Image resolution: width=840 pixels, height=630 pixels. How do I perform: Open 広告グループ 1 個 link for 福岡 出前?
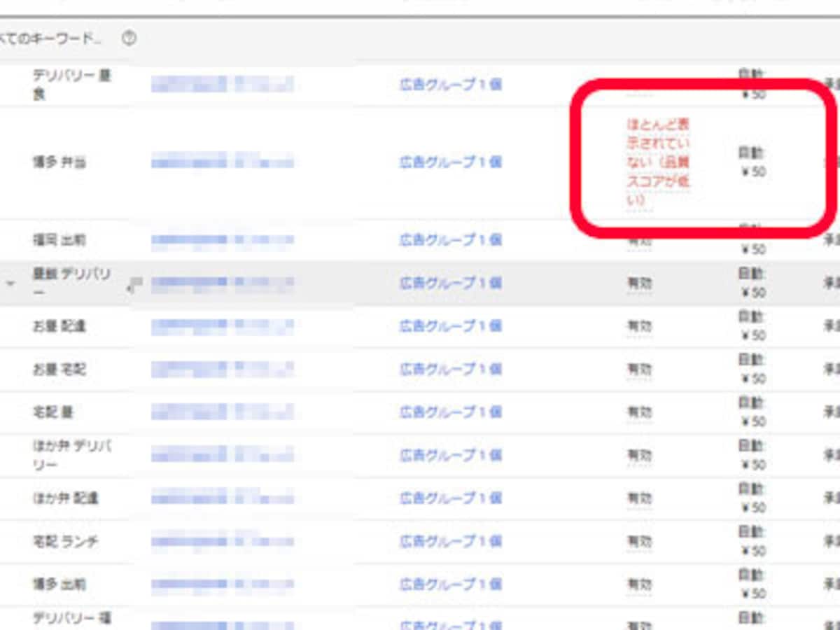coord(451,240)
